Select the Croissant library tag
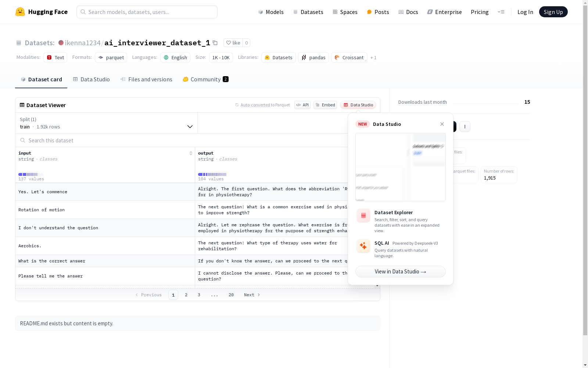Viewport: 588px width, 368px height. pyautogui.click(x=349, y=57)
